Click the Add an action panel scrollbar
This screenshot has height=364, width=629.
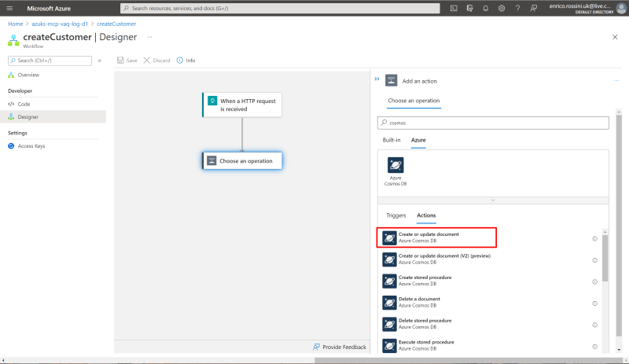pos(619,226)
